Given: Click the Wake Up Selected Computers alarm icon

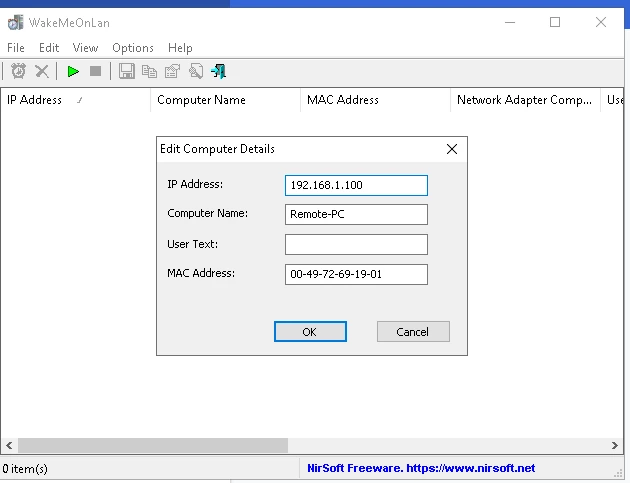Looking at the screenshot, I should point(18,72).
